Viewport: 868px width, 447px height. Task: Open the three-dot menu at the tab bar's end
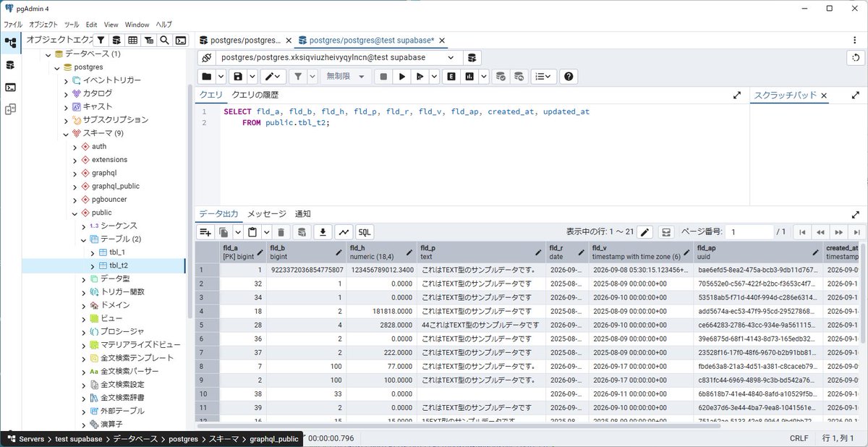(856, 41)
